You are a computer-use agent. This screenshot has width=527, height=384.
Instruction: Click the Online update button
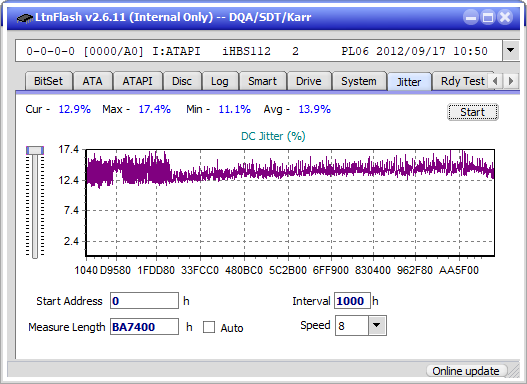466,371
